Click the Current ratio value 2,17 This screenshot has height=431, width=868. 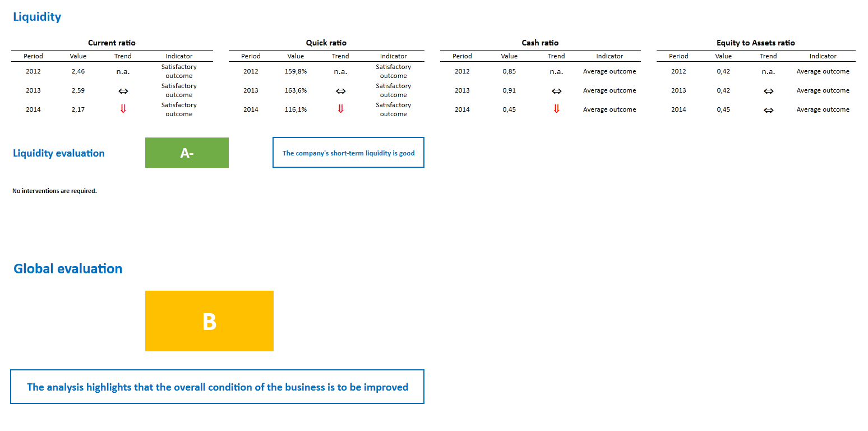78,109
